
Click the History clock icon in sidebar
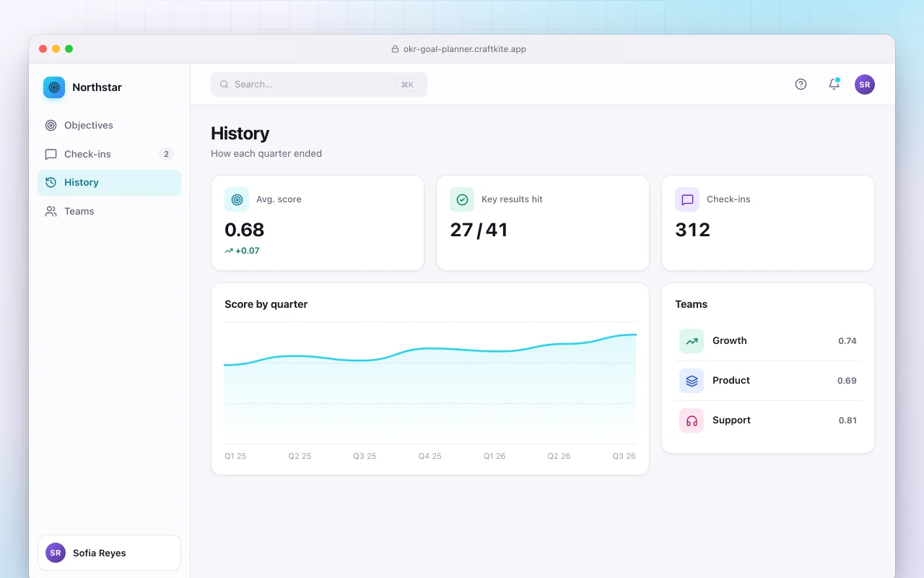[x=51, y=182]
